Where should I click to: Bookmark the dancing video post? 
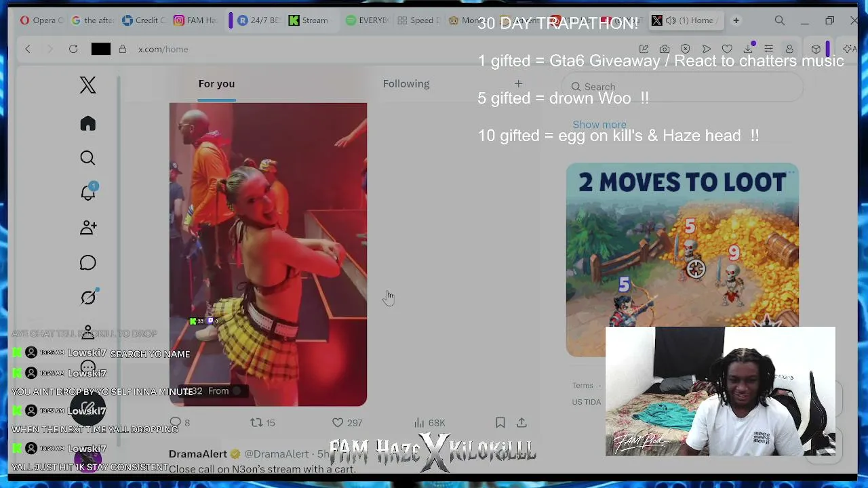point(500,422)
